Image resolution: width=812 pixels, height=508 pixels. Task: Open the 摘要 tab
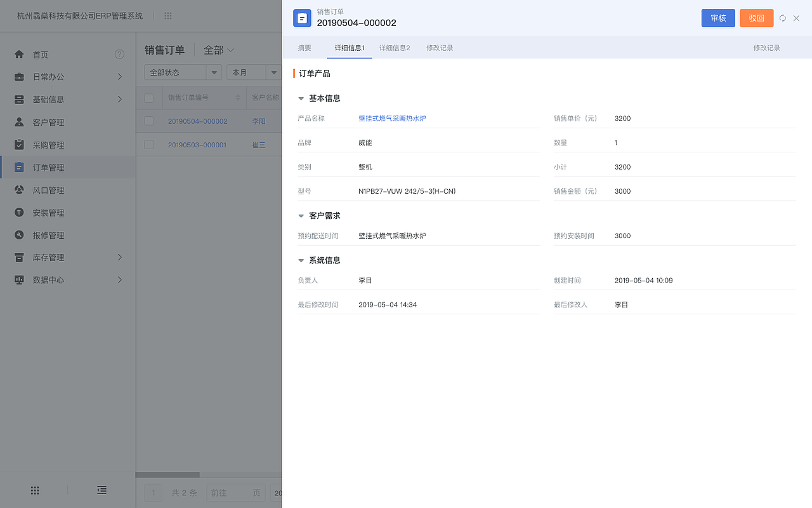point(304,47)
